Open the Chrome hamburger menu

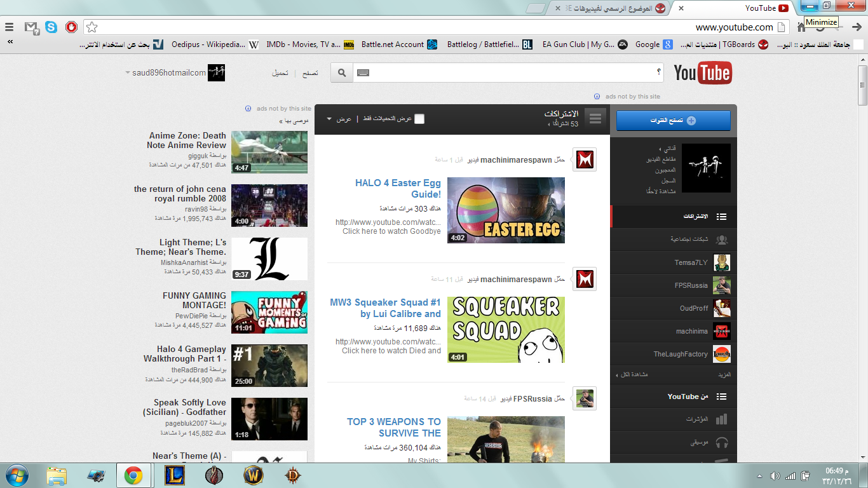9,27
